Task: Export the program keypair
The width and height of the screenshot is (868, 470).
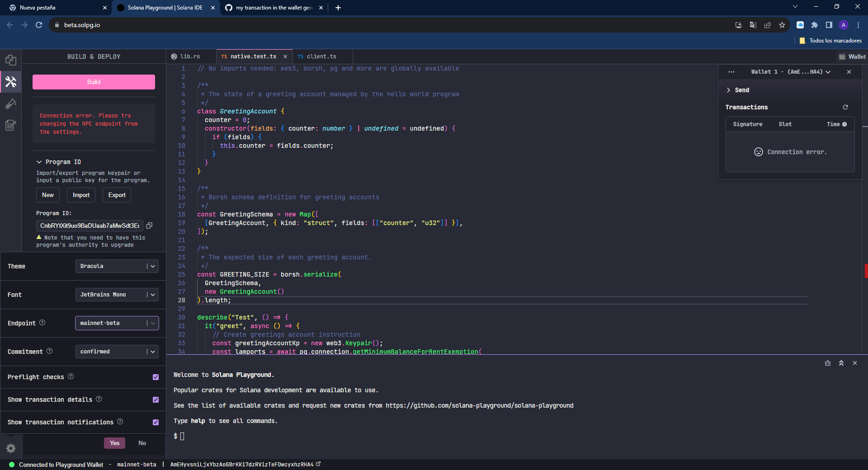Action: (116, 195)
